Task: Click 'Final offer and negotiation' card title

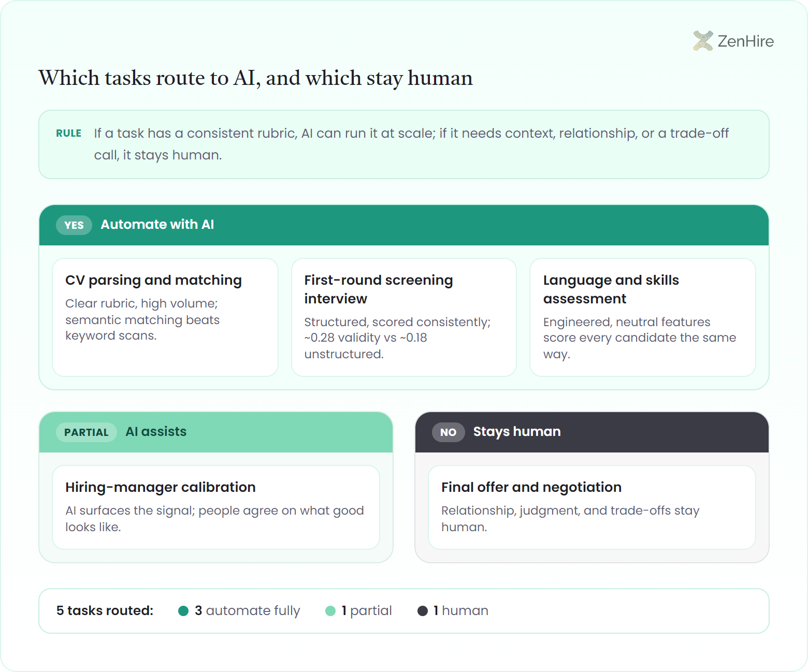Action: click(531, 487)
